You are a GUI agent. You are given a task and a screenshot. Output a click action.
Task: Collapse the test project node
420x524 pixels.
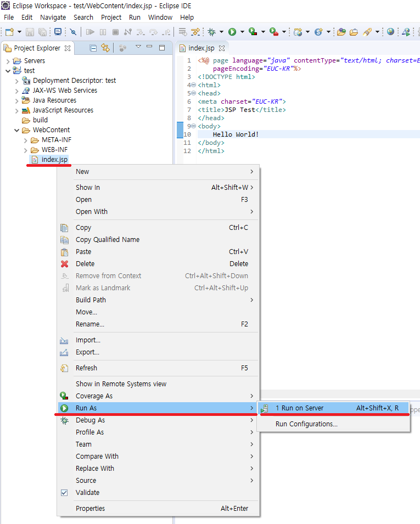(x=8, y=71)
